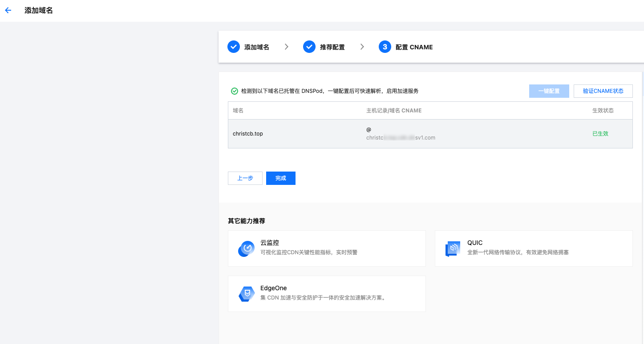
Task: Click the back arrow beside 添加域名
Action: 8,10
